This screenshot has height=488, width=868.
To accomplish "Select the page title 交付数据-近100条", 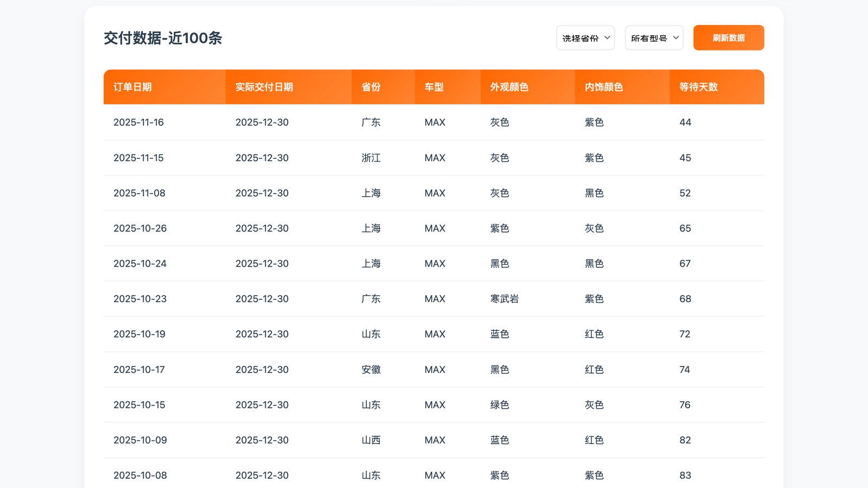I will pos(163,38).
